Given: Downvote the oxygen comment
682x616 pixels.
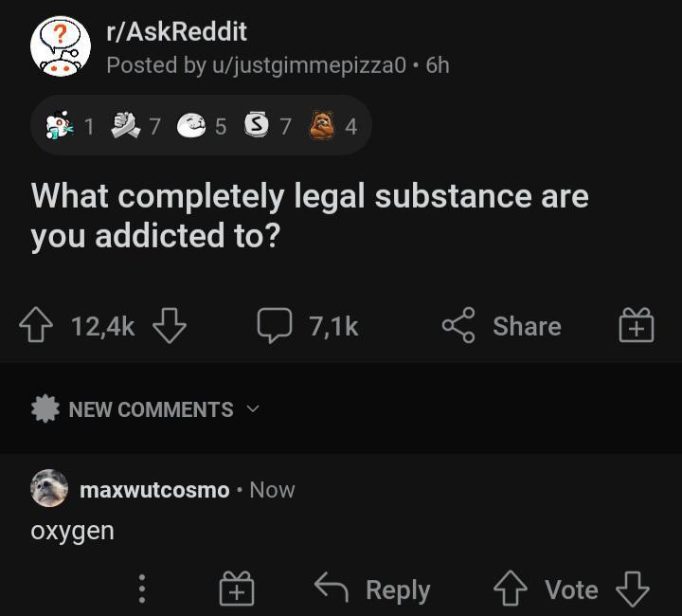Looking at the screenshot, I should click(633, 589).
